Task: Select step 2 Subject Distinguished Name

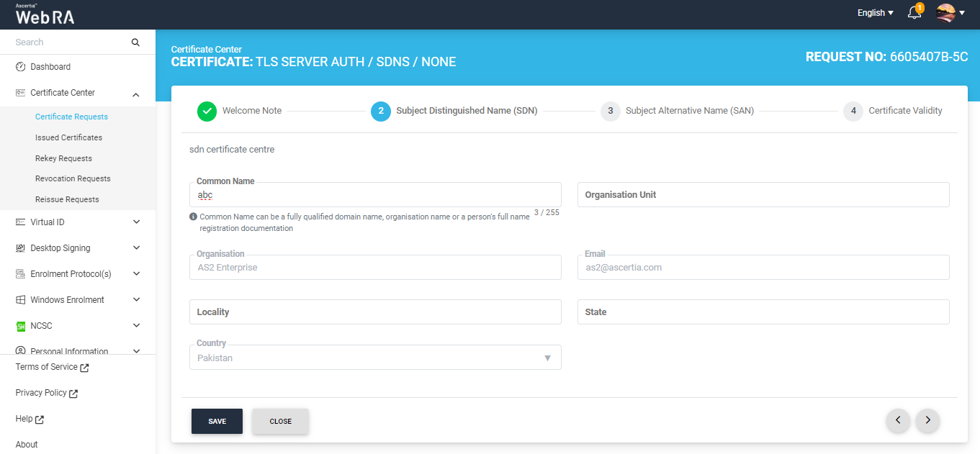Action: [454, 111]
